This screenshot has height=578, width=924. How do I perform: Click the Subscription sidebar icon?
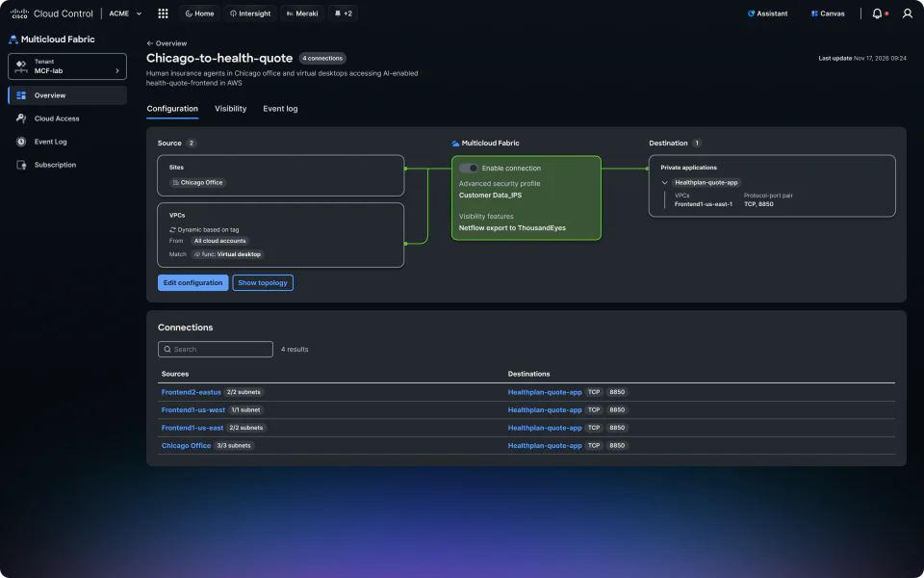coord(21,165)
